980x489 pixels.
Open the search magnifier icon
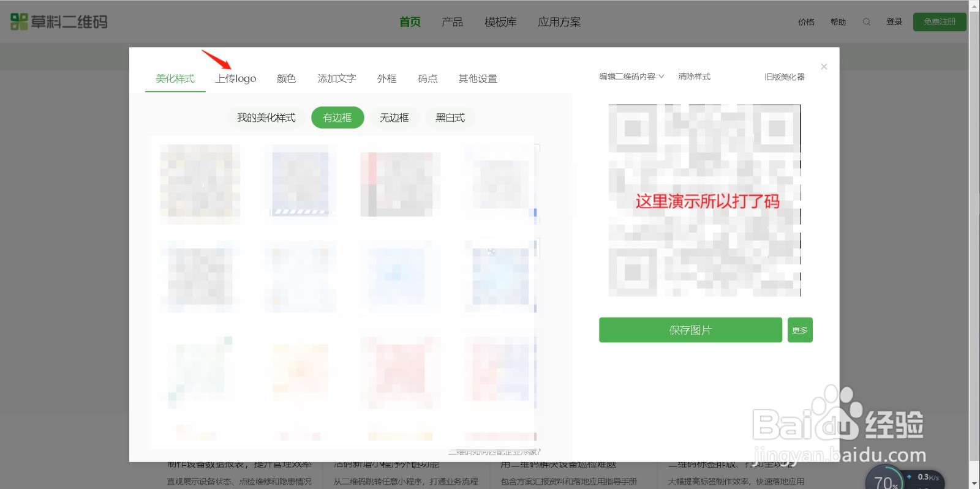click(867, 22)
